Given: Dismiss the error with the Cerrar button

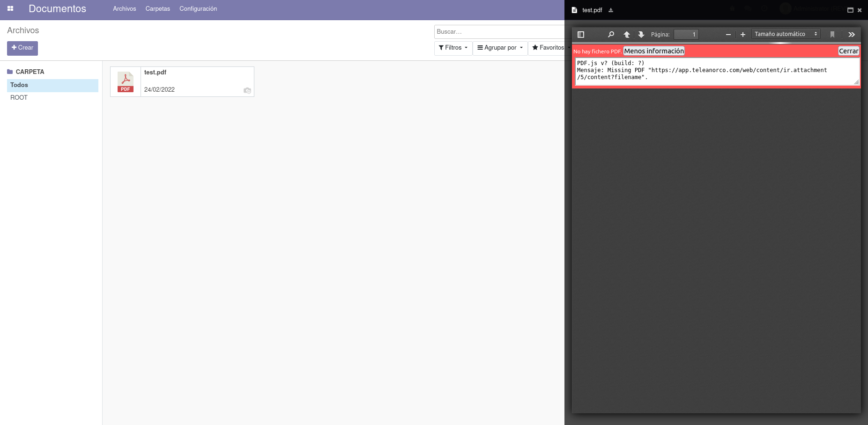Looking at the screenshot, I should point(849,51).
